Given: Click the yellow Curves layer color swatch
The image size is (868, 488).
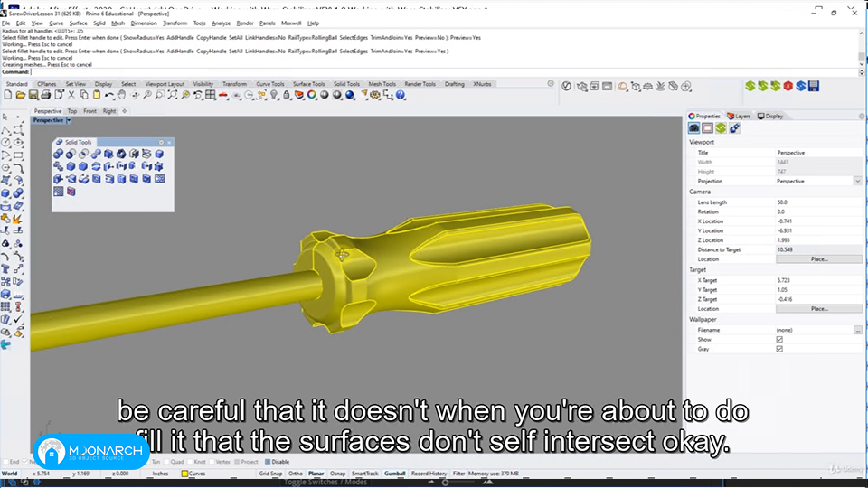Looking at the screenshot, I should click(x=184, y=474).
